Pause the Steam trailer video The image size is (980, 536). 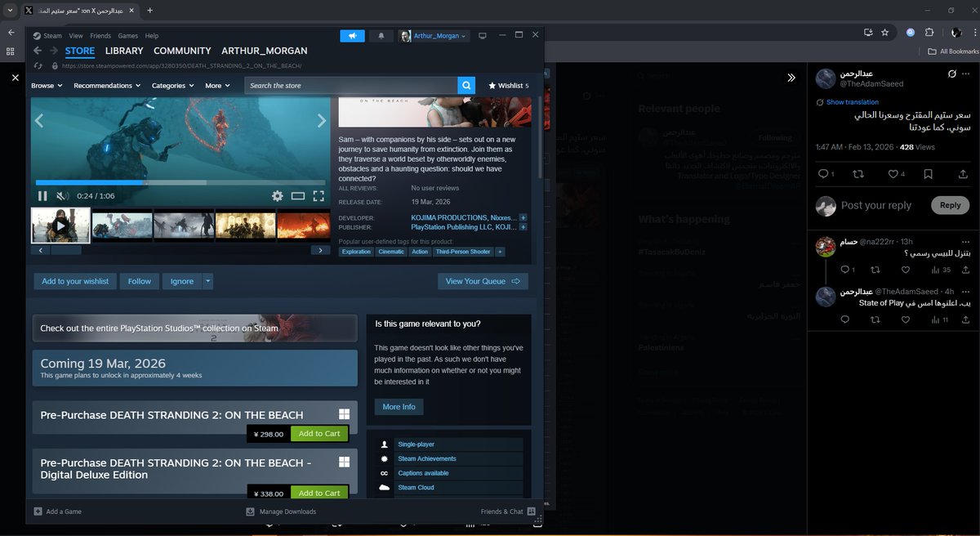click(42, 196)
